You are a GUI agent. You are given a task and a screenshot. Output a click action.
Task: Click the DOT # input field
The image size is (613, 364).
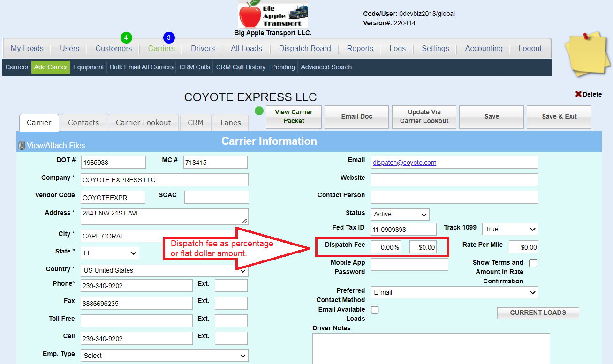tap(114, 163)
